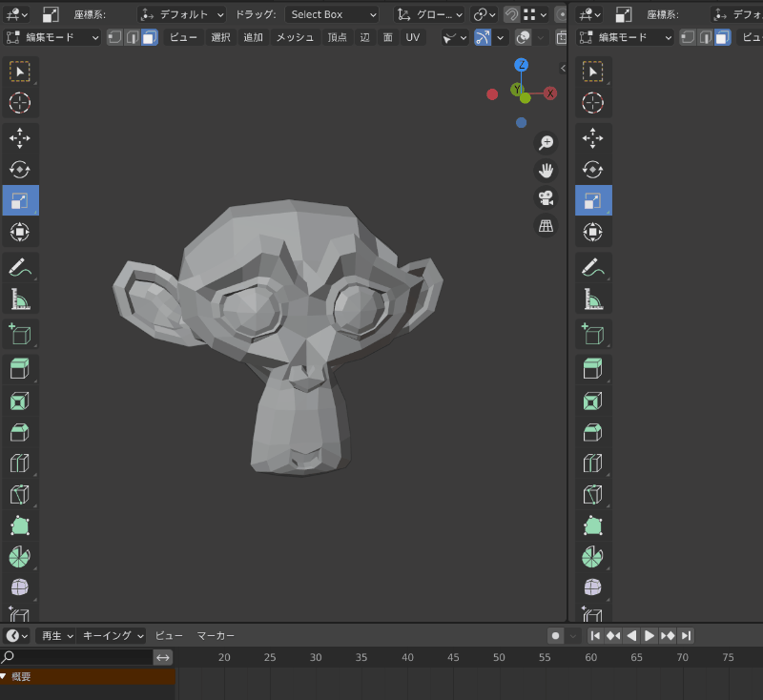Activate the Annotate pencil tool in left viewport
The height and width of the screenshot is (700, 763).
[x=20, y=267]
